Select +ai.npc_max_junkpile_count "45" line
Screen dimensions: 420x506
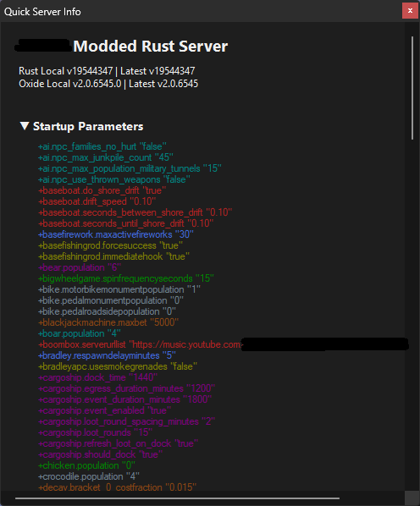click(106, 157)
